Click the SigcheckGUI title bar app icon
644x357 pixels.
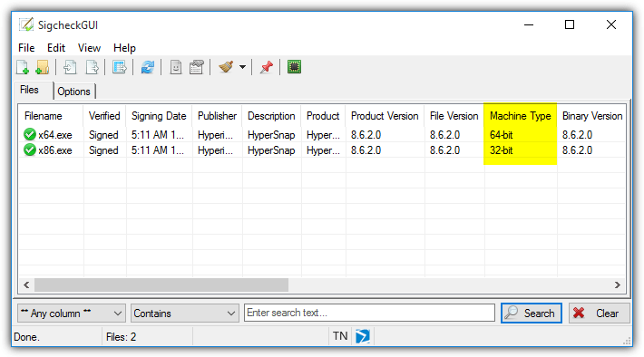click(26, 24)
